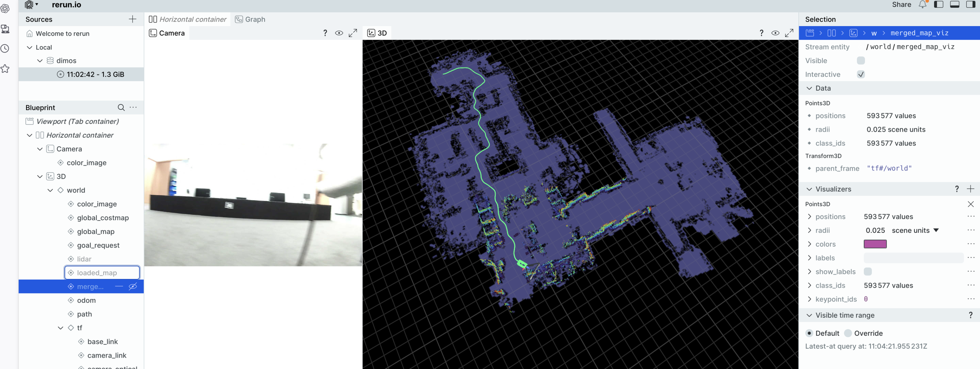Collapse the dimos recording group
The height and width of the screenshot is (369, 980).
[40, 60]
